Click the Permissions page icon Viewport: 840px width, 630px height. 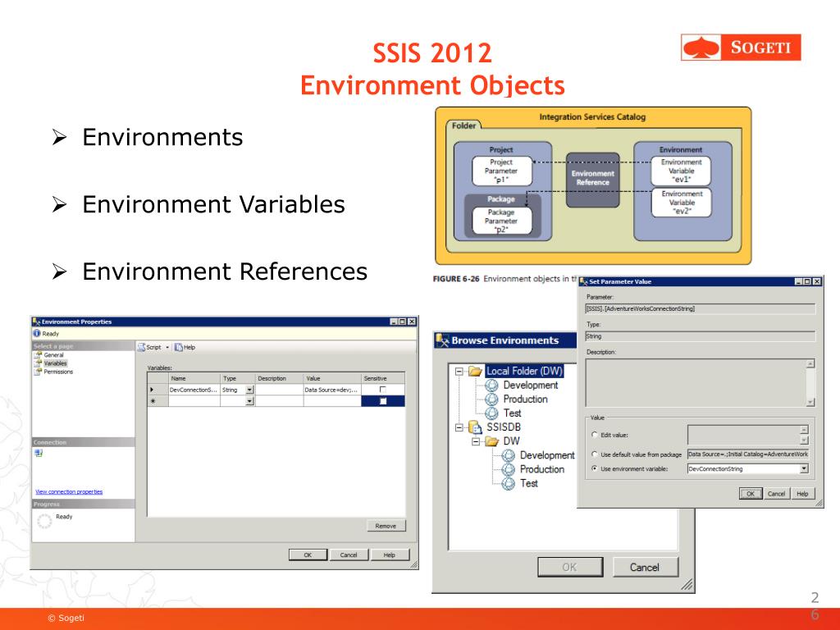38,372
